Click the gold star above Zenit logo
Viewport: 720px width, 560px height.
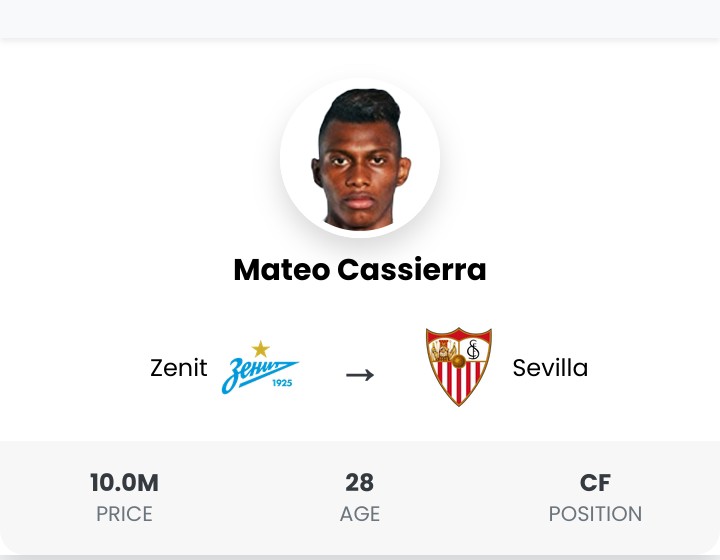click(x=261, y=349)
